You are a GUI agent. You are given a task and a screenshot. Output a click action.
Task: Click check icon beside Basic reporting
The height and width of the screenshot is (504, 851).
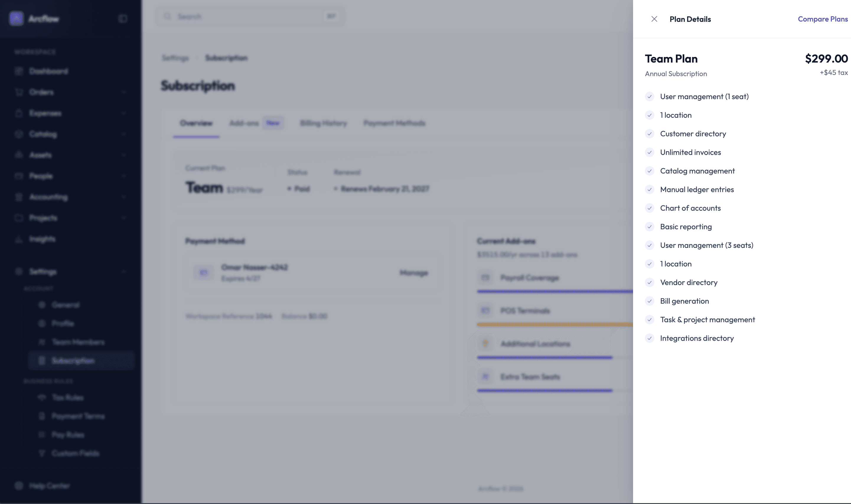point(649,227)
